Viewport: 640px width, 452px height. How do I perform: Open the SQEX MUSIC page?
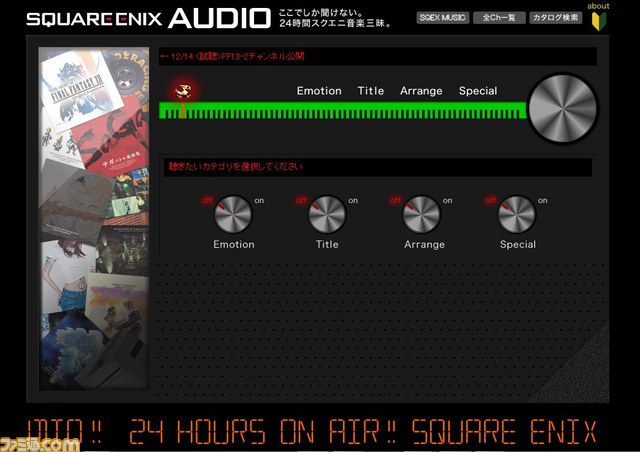tap(442, 18)
